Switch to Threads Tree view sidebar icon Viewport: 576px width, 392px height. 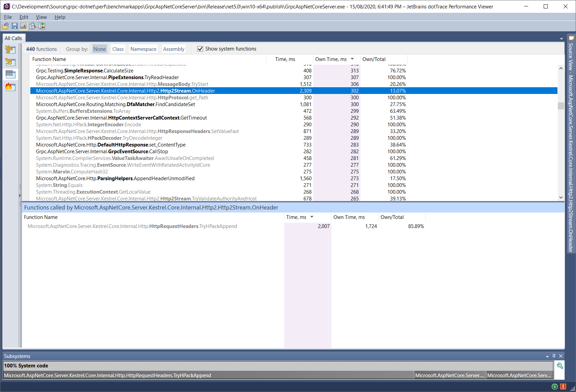(10, 62)
